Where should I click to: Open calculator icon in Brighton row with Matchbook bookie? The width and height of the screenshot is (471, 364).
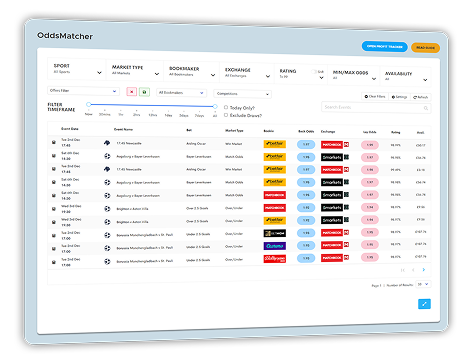54,209
